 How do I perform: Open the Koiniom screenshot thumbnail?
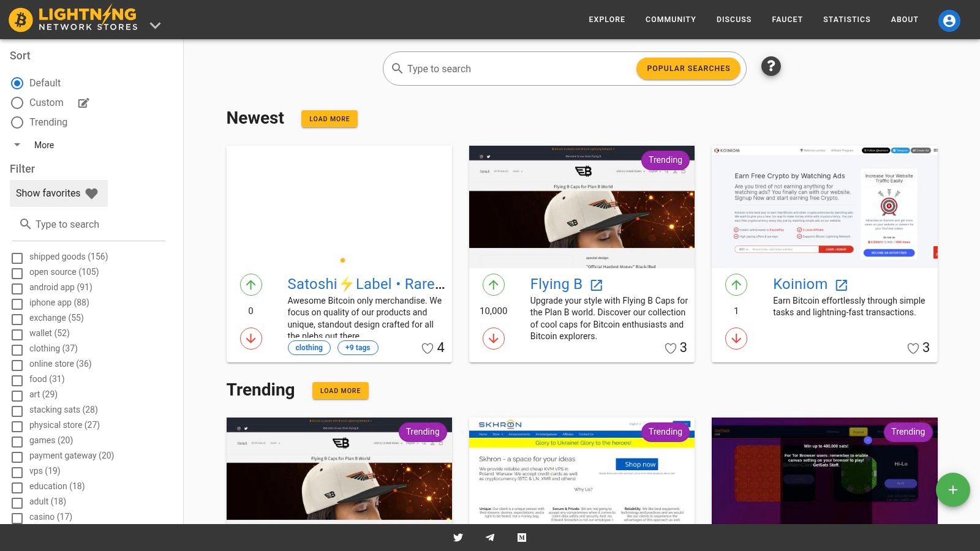pyautogui.click(x=824, y=207)
